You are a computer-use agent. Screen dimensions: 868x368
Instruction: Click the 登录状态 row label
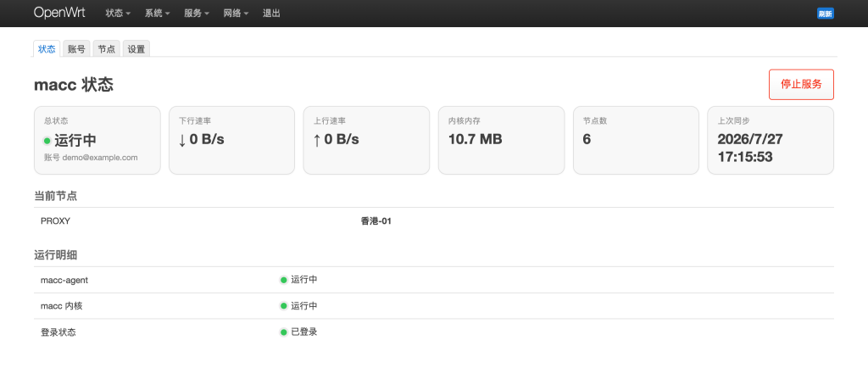58,332
